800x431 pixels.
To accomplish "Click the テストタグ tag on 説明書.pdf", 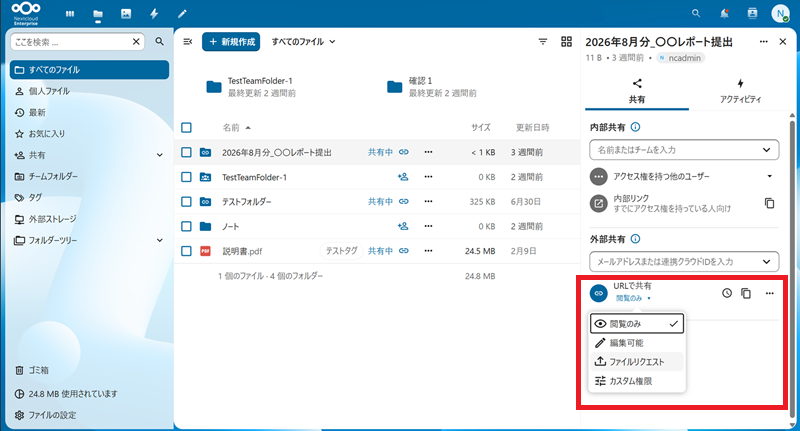I will tap(341, 251).
